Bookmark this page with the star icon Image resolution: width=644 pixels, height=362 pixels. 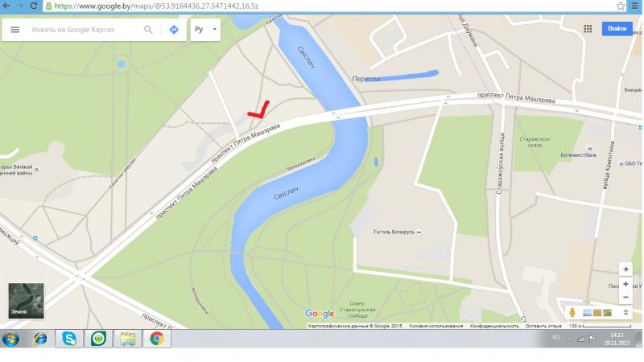click(620, 6)
